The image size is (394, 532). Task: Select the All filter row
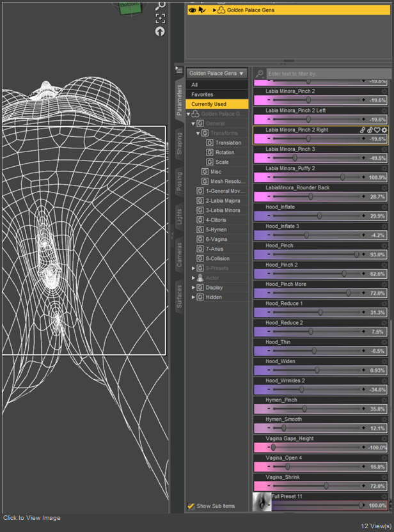click(217, 85)
